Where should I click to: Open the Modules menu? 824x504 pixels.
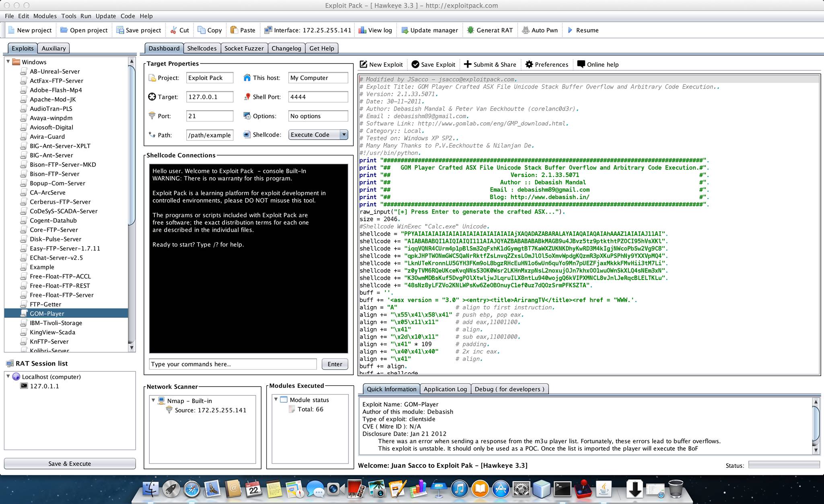pos(45,16)
